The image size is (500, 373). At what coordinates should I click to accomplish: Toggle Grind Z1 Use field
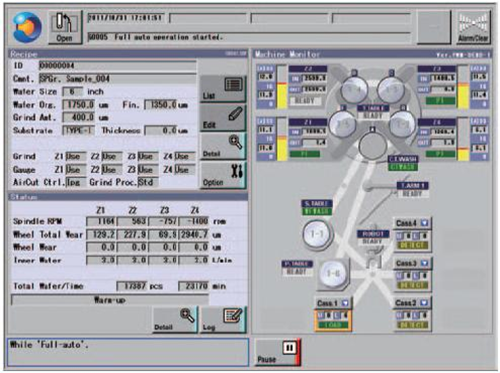(75, 156)
